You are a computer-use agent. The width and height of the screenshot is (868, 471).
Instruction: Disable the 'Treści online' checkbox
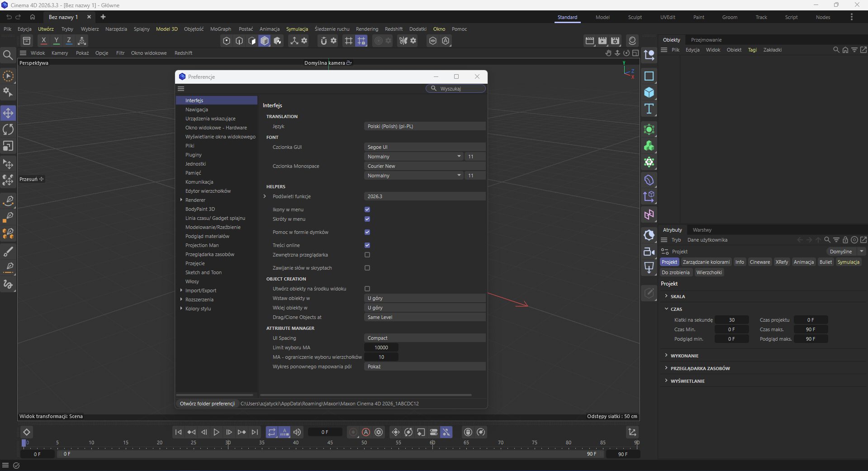pyautogui.click(x=367, y=245)
